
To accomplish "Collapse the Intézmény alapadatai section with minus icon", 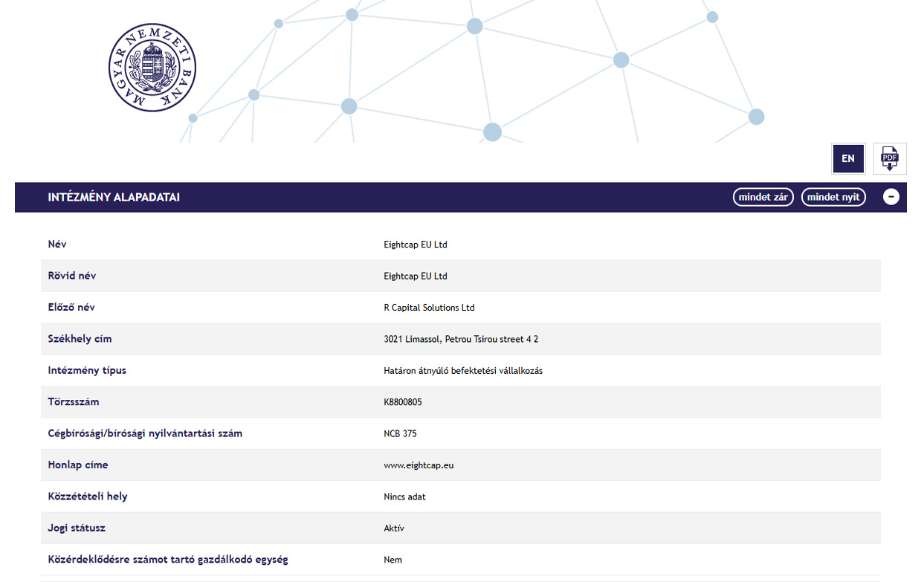I will 891,197.
